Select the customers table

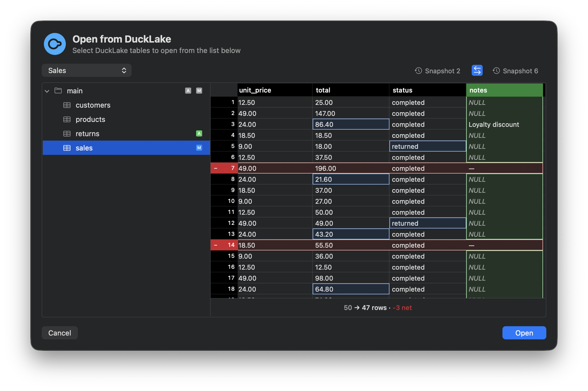click(126, 105)
